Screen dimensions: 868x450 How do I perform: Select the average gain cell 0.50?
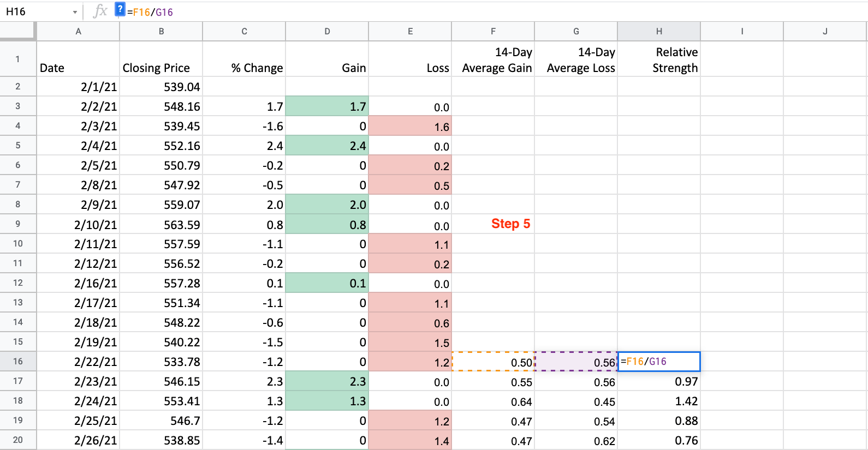coord(493,361)
